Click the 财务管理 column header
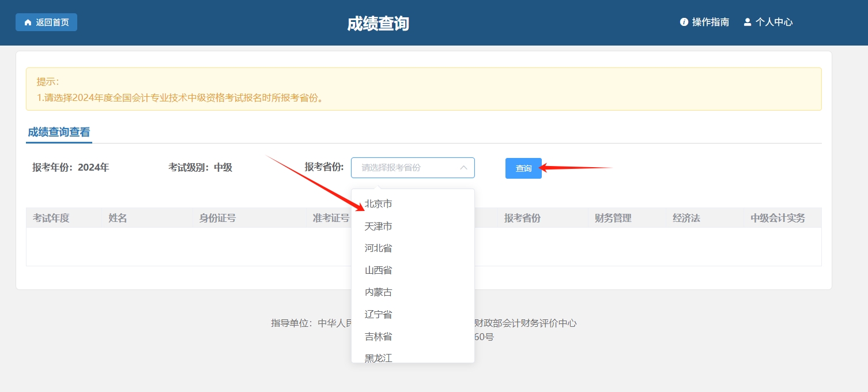This screenshot has height=392, width=868. tap(612, 217)
